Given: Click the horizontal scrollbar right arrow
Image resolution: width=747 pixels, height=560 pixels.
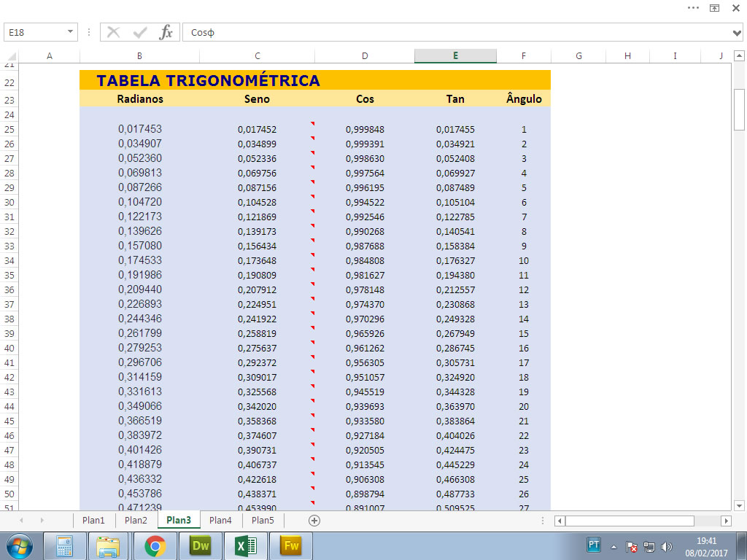Looking at the screenshot, I should pos(726,521).
